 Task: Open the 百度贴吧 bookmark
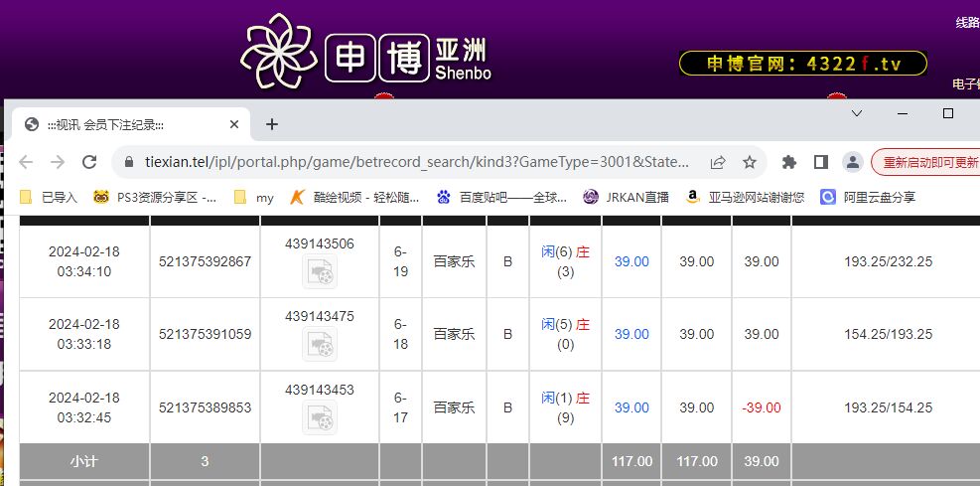pyautogui.click(x=502, y=197)
